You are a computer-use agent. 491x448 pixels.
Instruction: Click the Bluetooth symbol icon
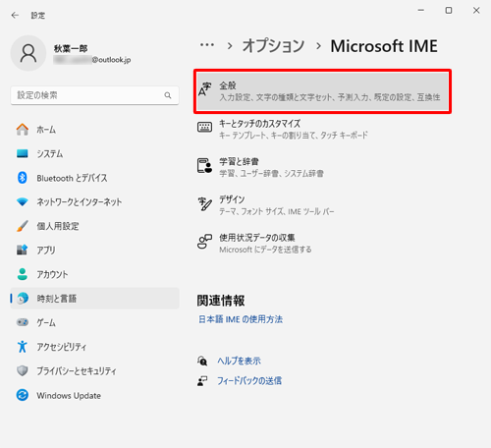(23, 178)
